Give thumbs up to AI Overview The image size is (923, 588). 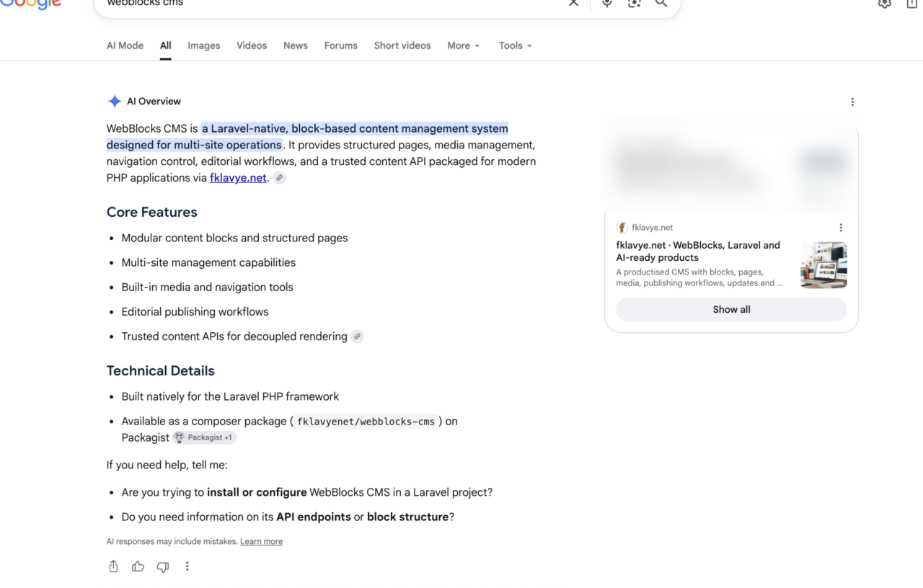pos(138,566)
